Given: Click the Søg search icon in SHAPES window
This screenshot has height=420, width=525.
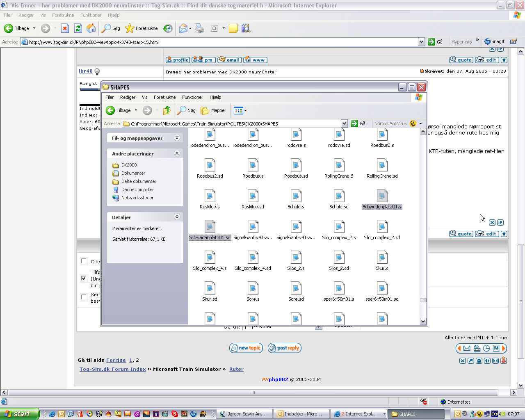Looking at the screenshot, I should (181, 110).
